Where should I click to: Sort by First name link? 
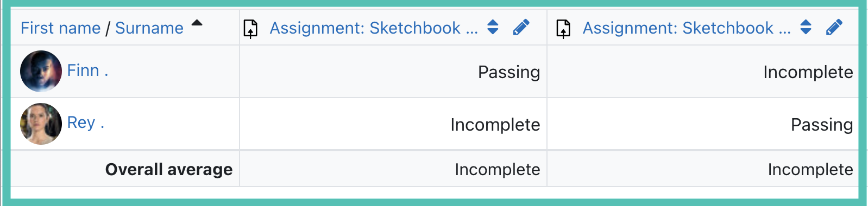60,28
